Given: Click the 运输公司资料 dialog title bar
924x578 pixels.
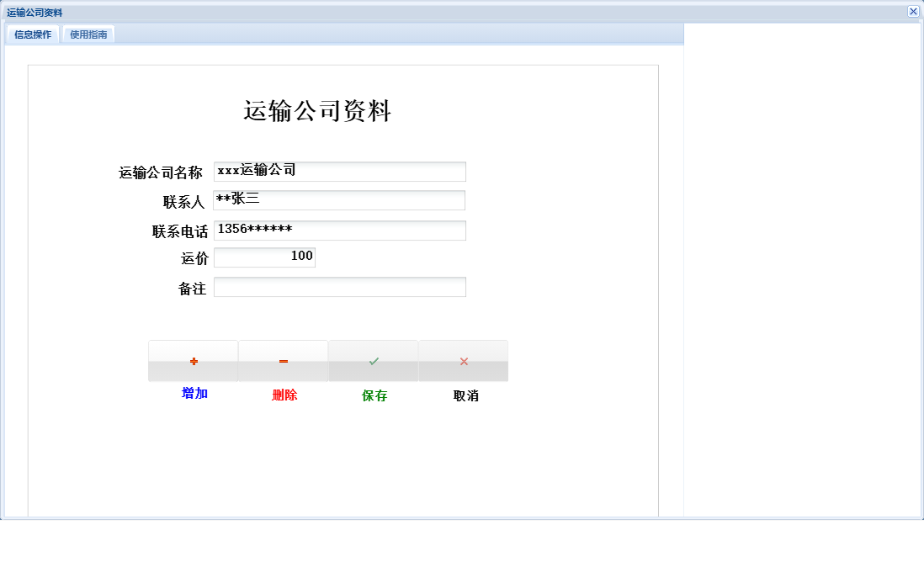Looking at the screenshot, I should (337, 12).
